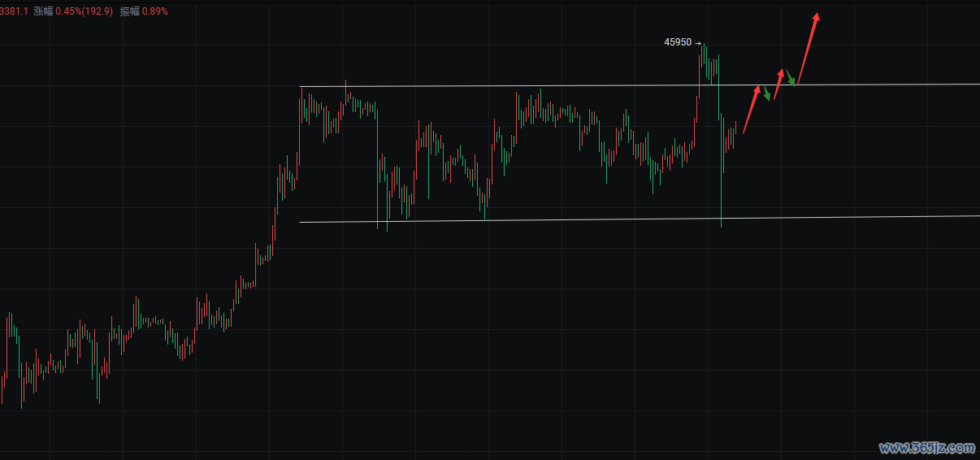Select the first green pullback arrow
The width and height of the screenshot is (980, 460).
pyautogui.click(x=766, y=93)
